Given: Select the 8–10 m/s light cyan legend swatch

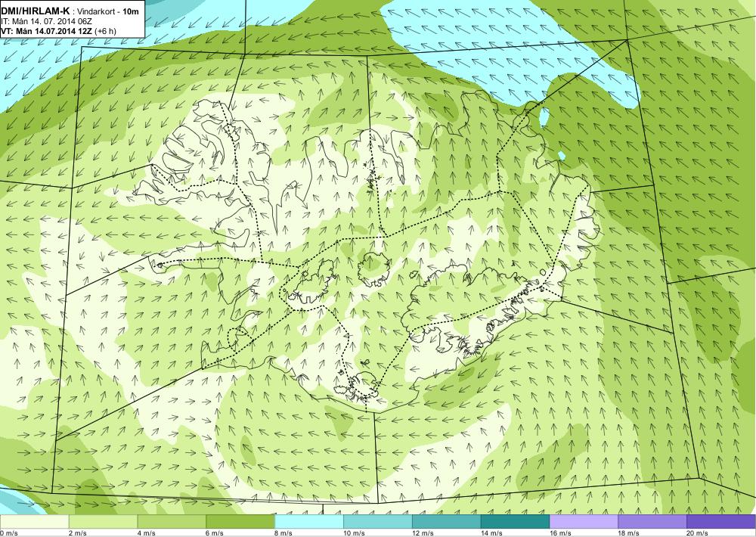Looking at the screenshot, I should 309,522.
